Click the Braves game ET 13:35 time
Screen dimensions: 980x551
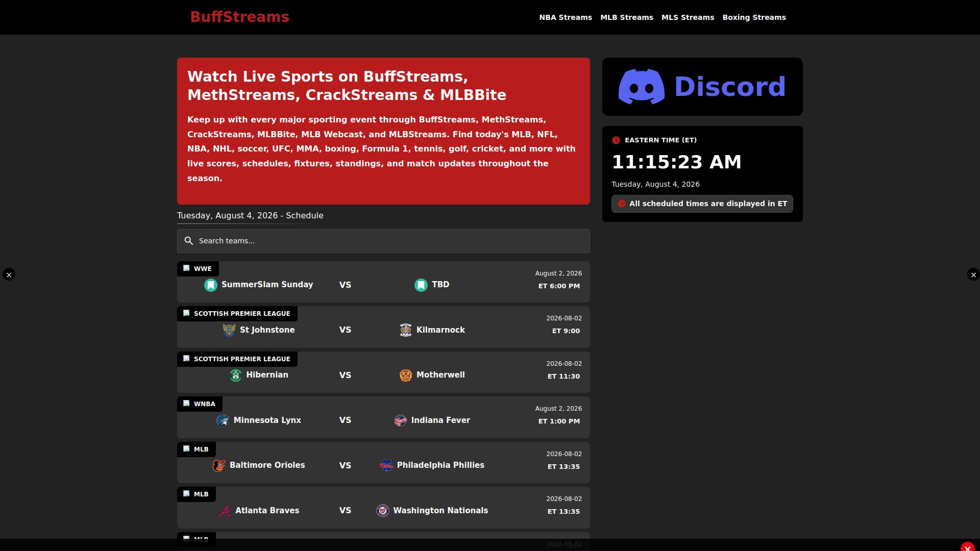(x=563, y=512)
